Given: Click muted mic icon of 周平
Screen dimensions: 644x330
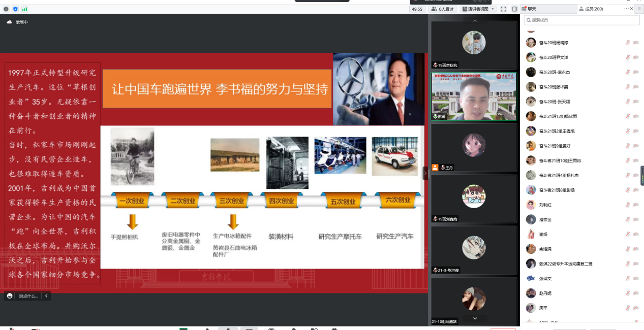Looking at the screenshot, I should (x=628, y=308).
